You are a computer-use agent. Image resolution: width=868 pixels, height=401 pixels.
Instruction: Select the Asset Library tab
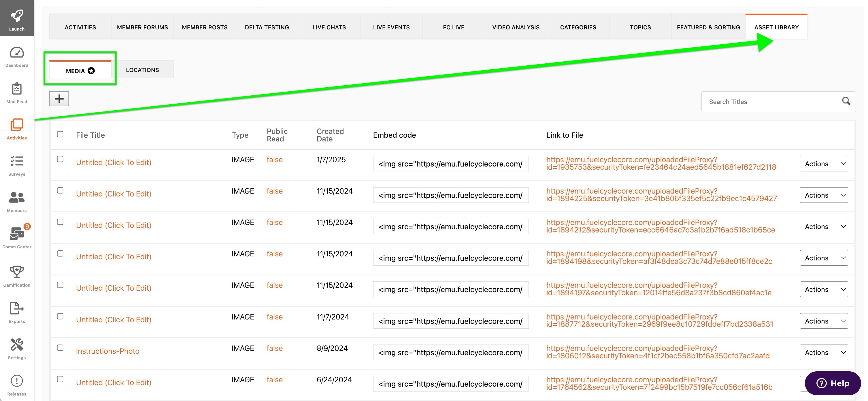point(776,27)
